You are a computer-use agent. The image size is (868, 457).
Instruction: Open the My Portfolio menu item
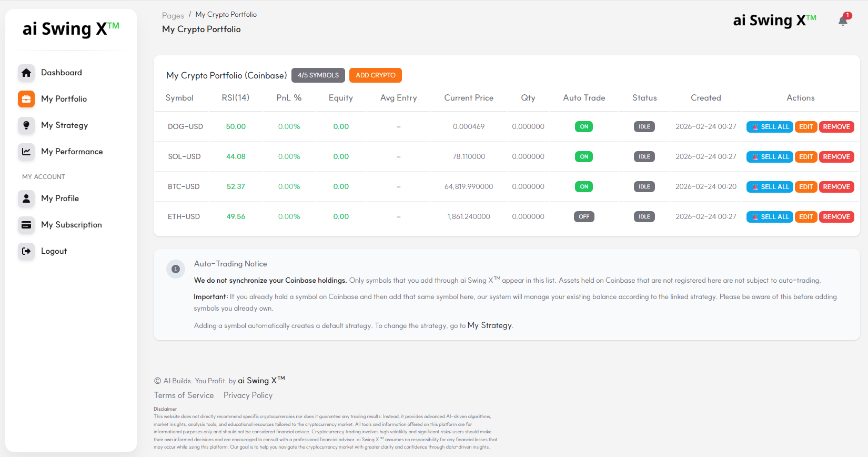click(x=71, y=99)
